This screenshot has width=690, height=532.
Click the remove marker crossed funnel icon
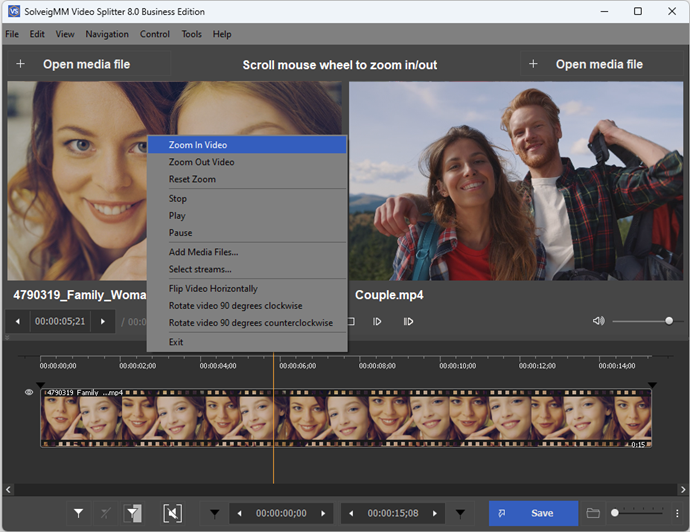pyautogui.click(x=106, y=513)
